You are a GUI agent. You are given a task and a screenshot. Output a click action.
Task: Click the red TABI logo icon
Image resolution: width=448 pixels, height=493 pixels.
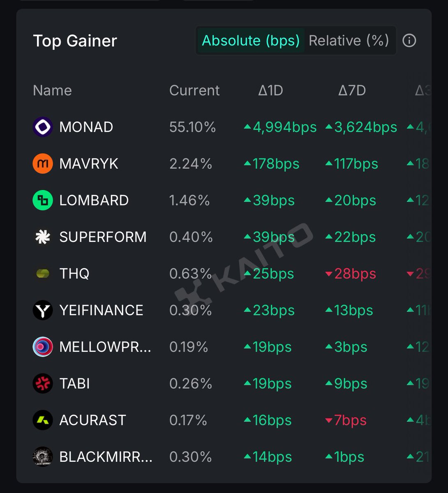tap(43, 384)
